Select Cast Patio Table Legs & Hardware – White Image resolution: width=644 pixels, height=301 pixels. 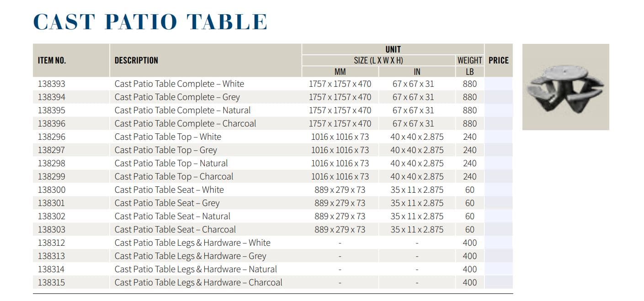pos(192,243)
